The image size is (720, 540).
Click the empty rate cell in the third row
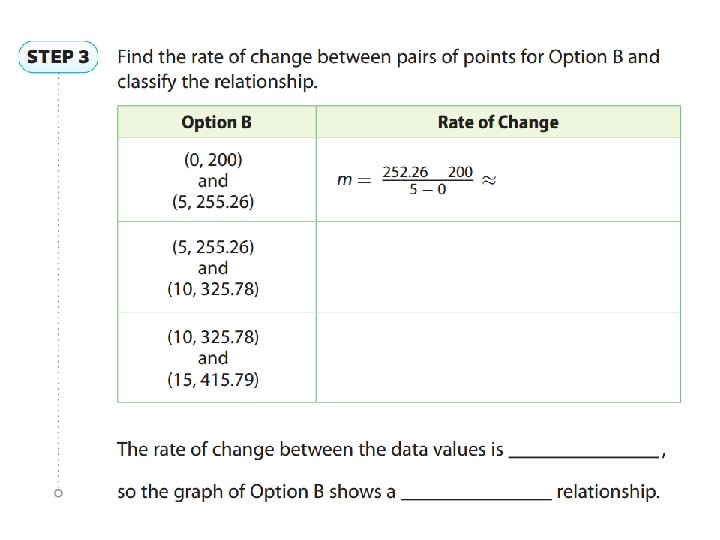tap(498, 357)
